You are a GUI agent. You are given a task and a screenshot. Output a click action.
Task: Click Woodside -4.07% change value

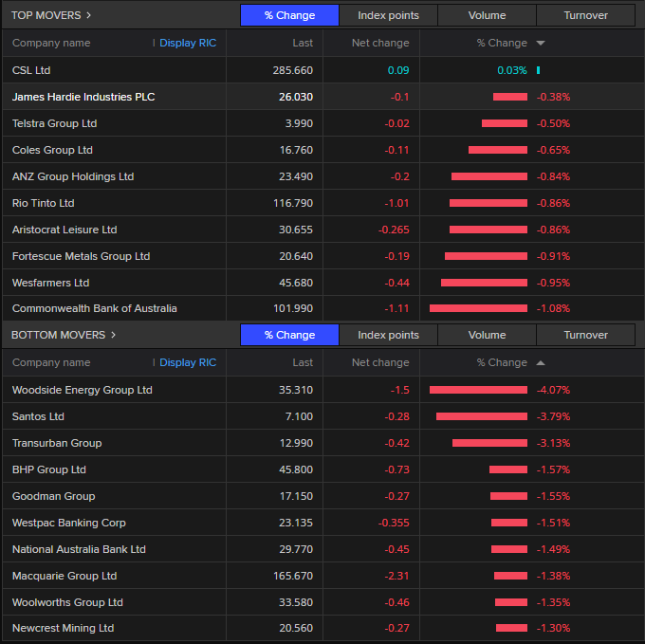553,390
